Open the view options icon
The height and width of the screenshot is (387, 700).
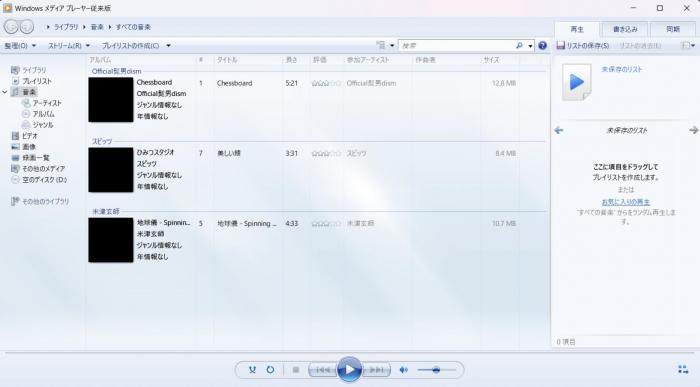click(381, 46)
